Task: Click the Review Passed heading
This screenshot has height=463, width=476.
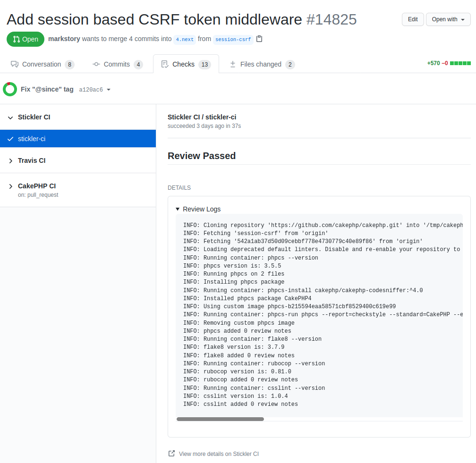Action: 202,156
